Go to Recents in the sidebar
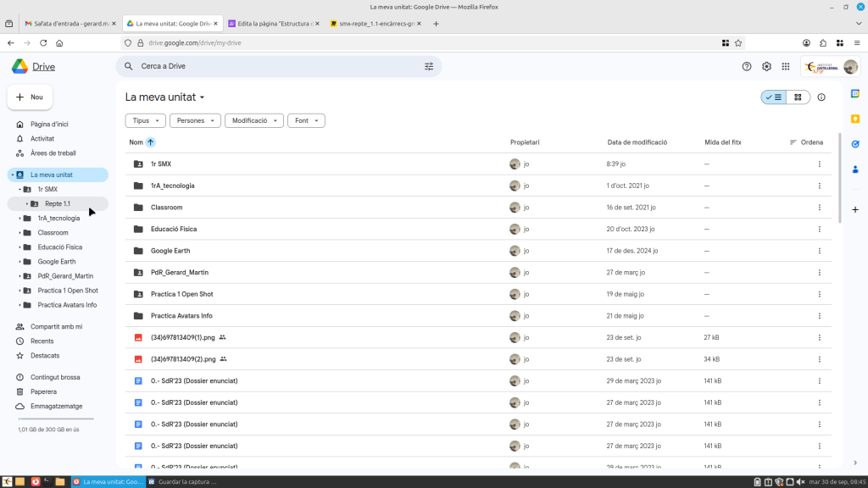 (42, 341)
